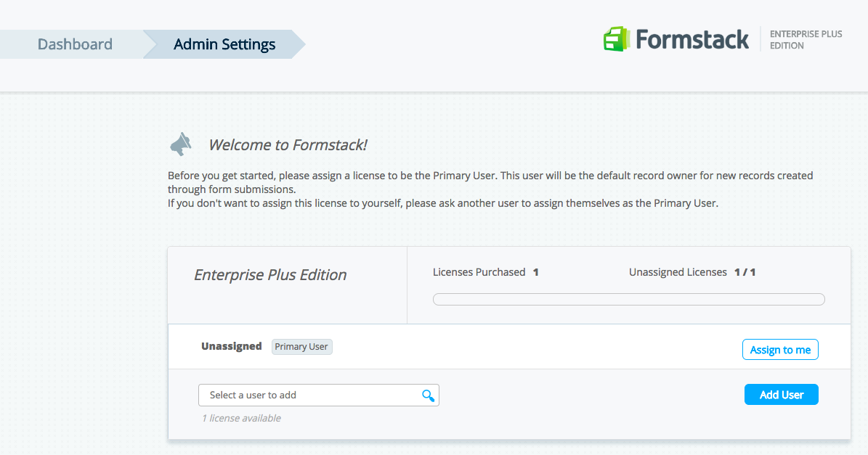Click the Enterprise Plus Edition panel title
The height and width of the screenshot is (455, 868).
click(270, 275)
